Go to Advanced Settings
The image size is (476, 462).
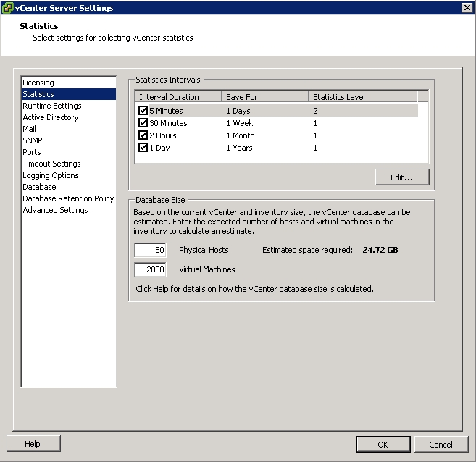69,210
